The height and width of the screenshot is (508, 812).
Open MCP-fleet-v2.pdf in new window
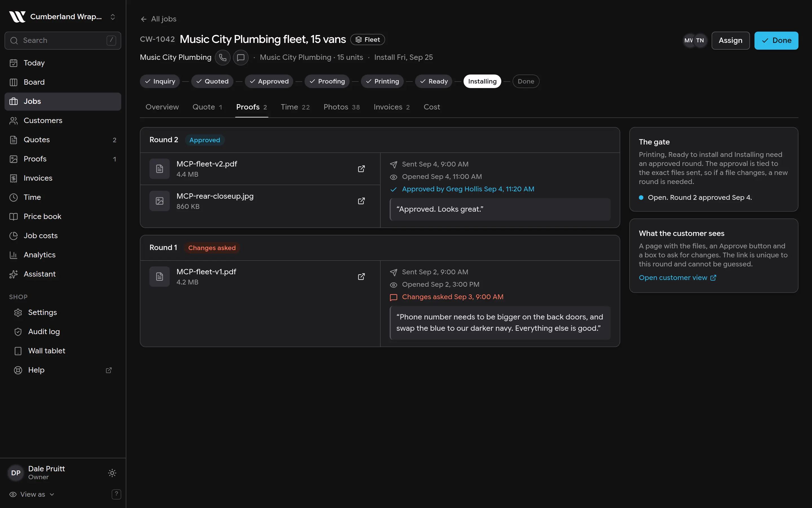point(361,169)
